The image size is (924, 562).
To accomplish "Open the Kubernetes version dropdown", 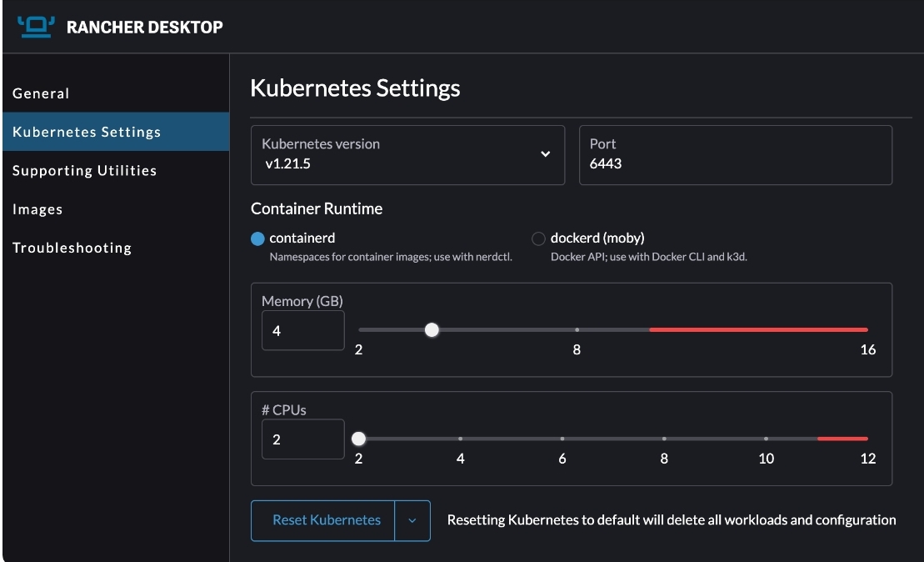I will (x=407, y=154).
